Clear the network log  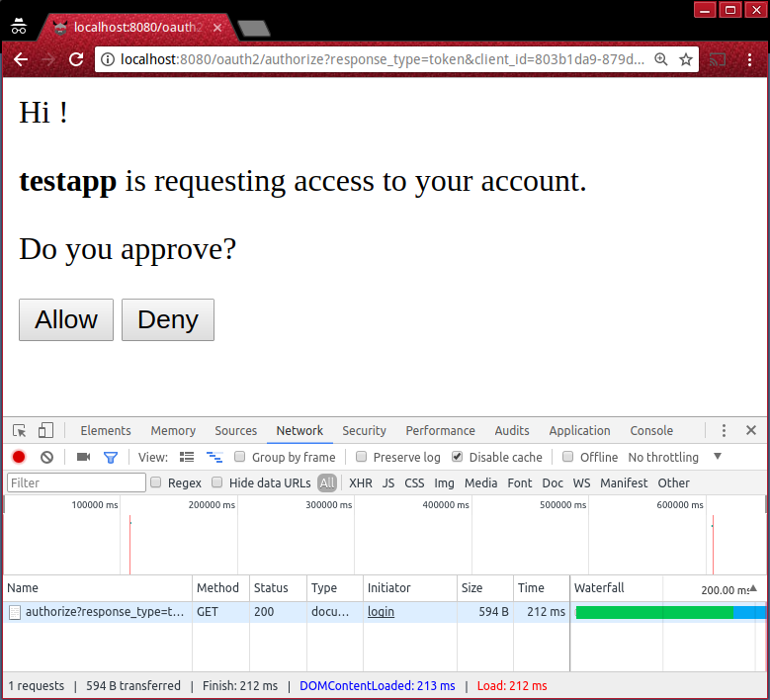(x=46, y=457)
